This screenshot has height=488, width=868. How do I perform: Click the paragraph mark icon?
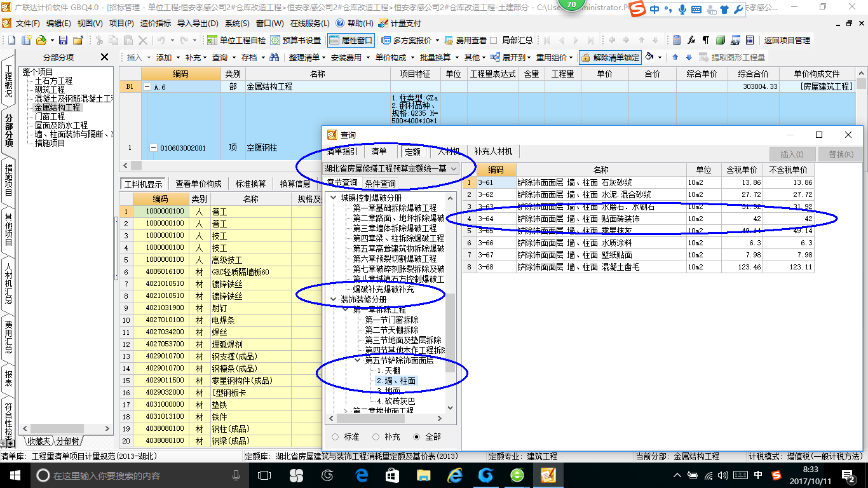coord(706,40)
